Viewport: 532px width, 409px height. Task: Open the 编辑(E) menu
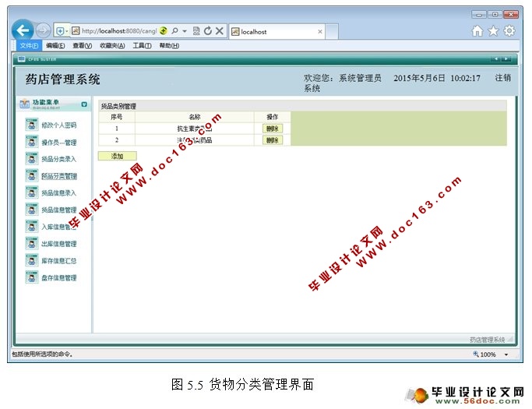tap(55, 45)
